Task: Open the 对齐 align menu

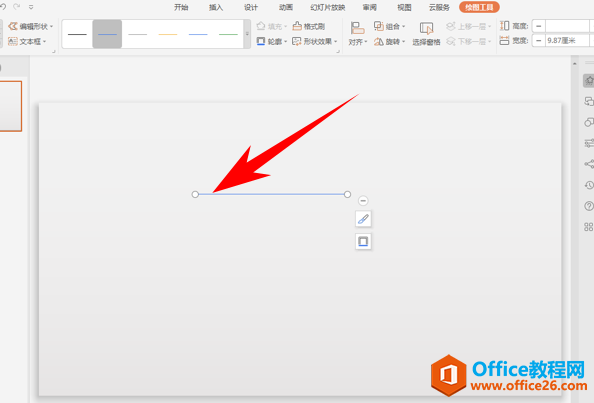Action: pyautogui.click(x=358, y=34)
